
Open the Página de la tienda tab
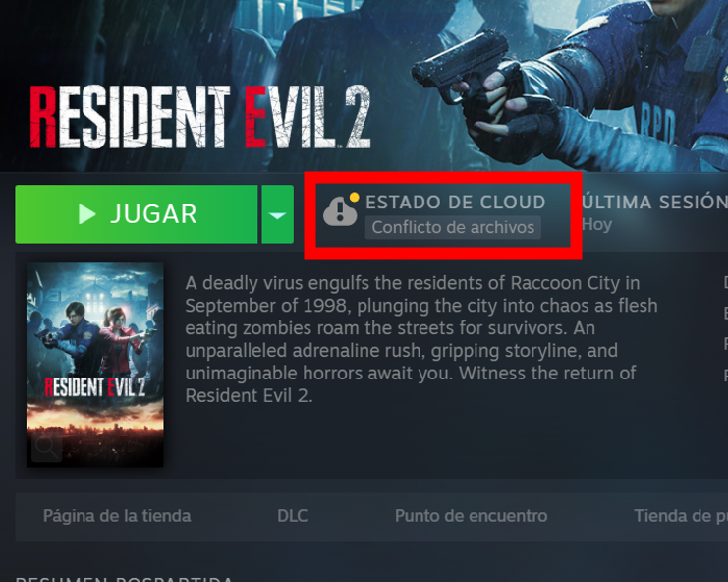point(117,516)
